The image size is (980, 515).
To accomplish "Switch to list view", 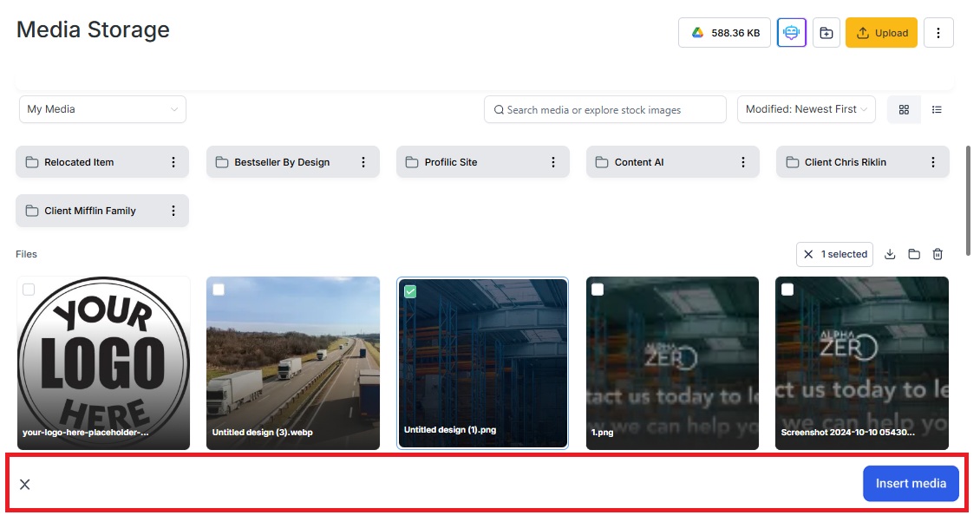I will coord(937,109).
